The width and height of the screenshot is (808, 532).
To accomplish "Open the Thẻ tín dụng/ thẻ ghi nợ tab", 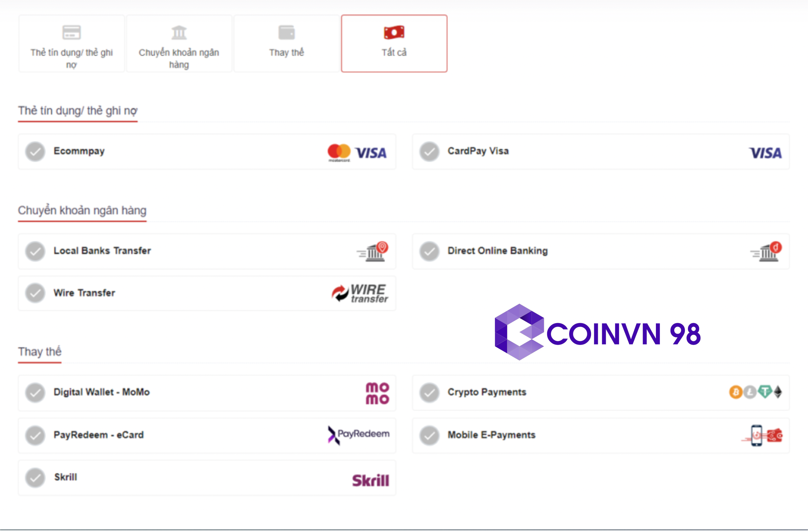I will click(72, 43).
